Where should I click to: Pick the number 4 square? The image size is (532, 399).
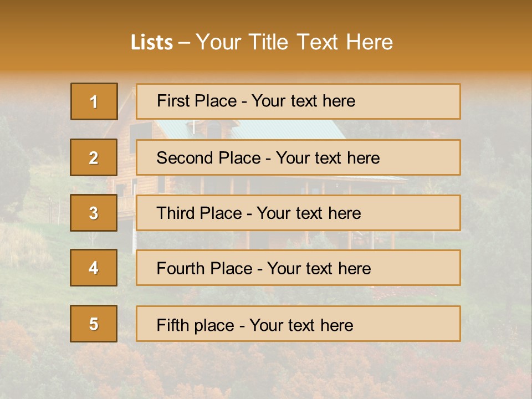click(x=94, y=268)
